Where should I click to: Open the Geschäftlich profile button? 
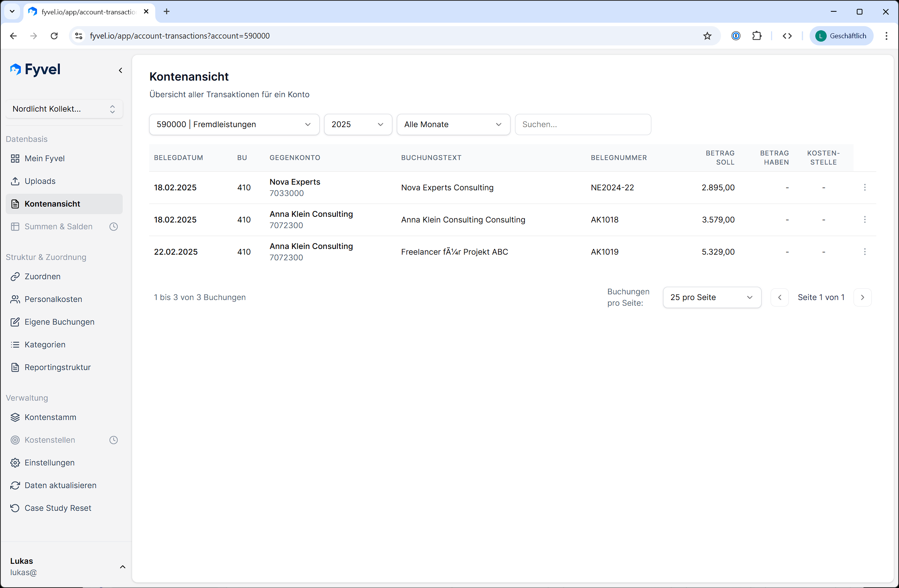[x=841, y=36]
